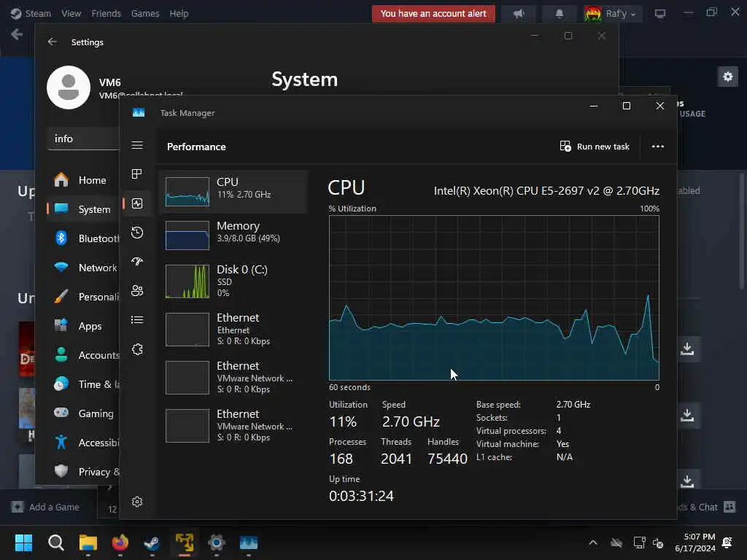
Task: Open Bluetooth section in Settings
Action: pyautogui.click(x=84, y=238)
